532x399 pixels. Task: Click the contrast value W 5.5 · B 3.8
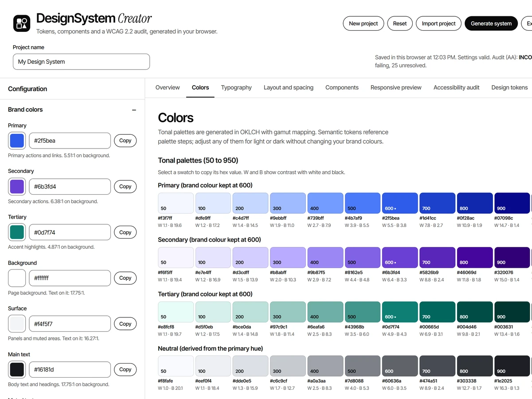click(x=394, y=226)
